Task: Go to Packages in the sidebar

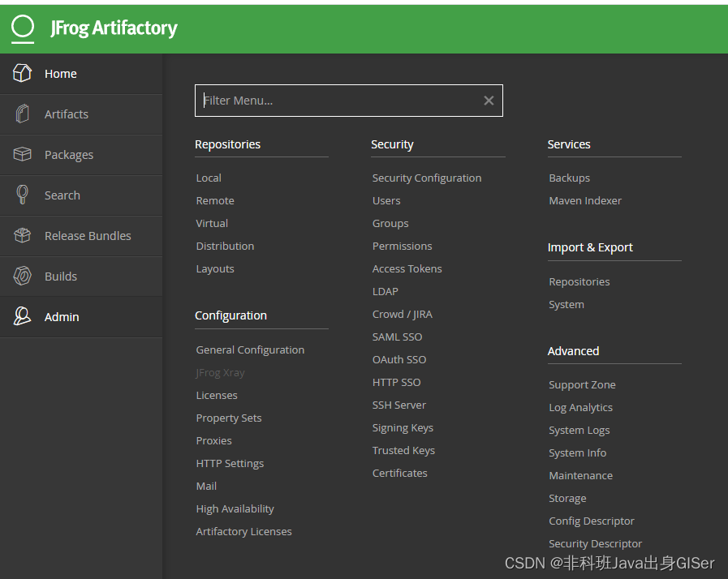Action: pyautogui.click(x=69, y=155)
